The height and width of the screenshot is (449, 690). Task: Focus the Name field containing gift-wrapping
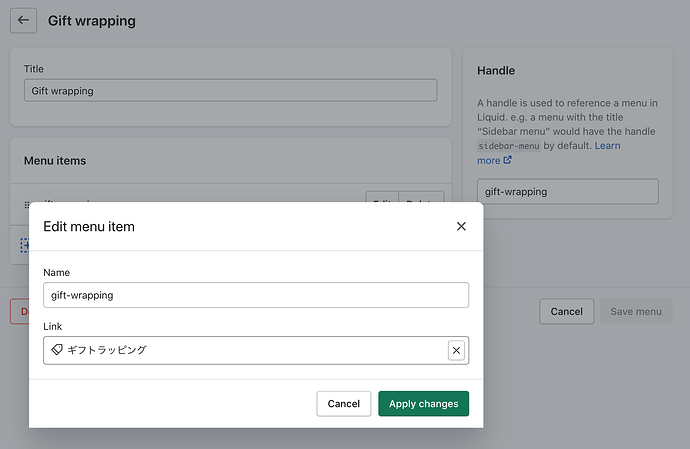tap(256, 295)
